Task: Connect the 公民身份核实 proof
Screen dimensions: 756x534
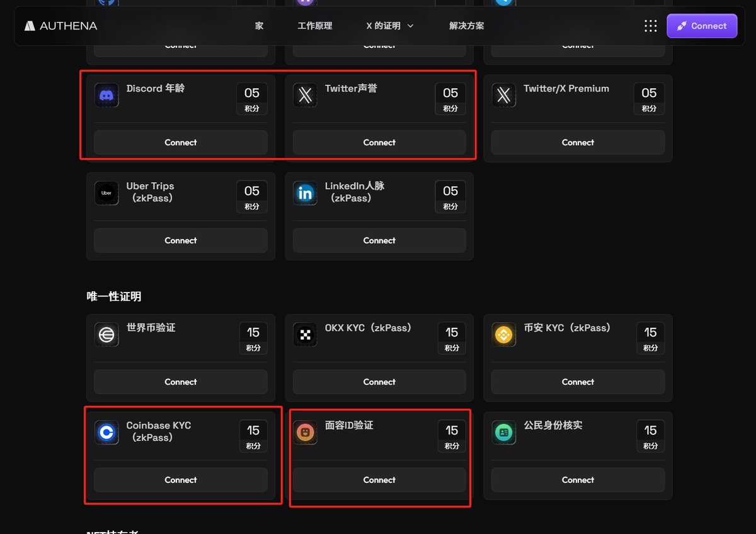Action: [x=578, y=480]
